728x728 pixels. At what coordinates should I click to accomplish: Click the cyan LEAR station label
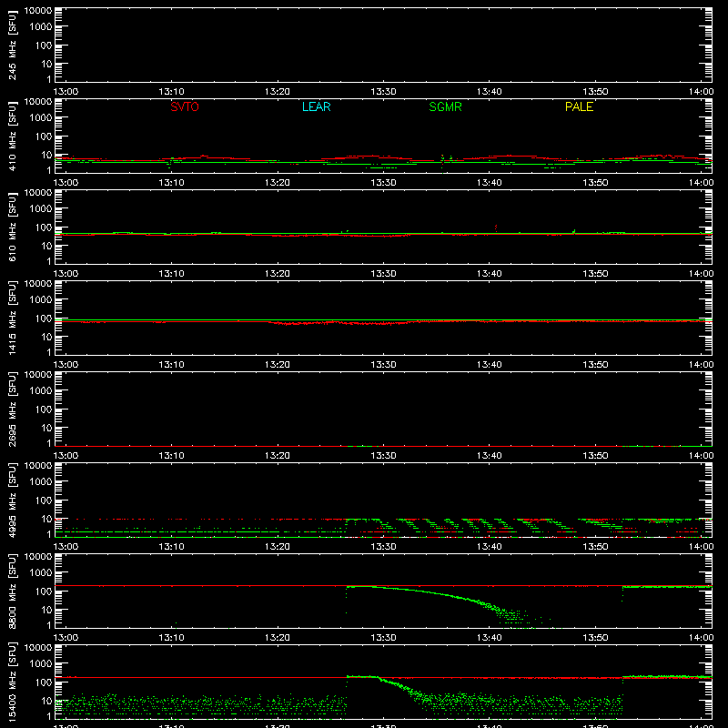click(316, 106)
